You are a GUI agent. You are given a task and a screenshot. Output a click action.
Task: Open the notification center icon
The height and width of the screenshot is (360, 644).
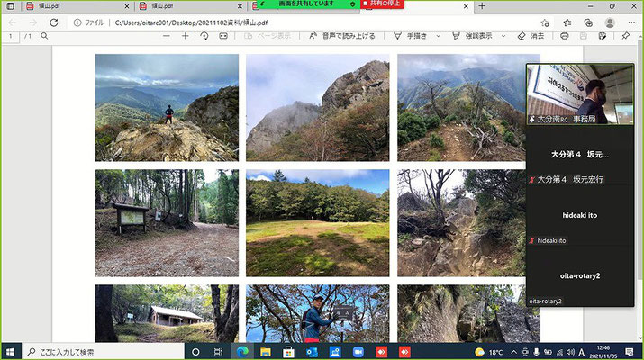tap(630, 352)
